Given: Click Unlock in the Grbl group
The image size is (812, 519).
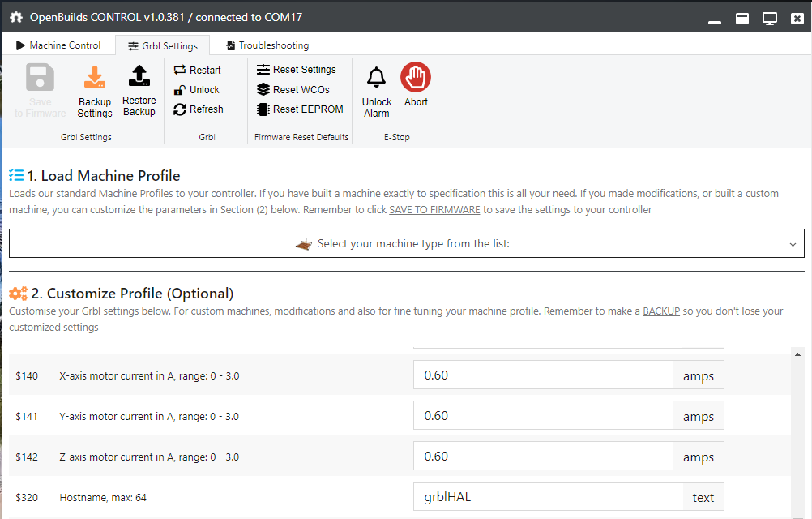Looking at the screenshot, I should point(196,90).
